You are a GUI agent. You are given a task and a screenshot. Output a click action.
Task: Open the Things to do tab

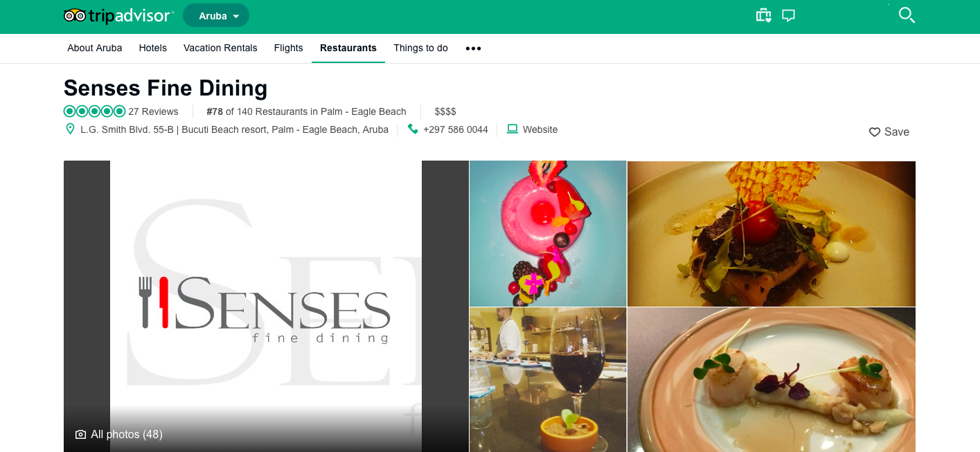(x=420, y=48)
